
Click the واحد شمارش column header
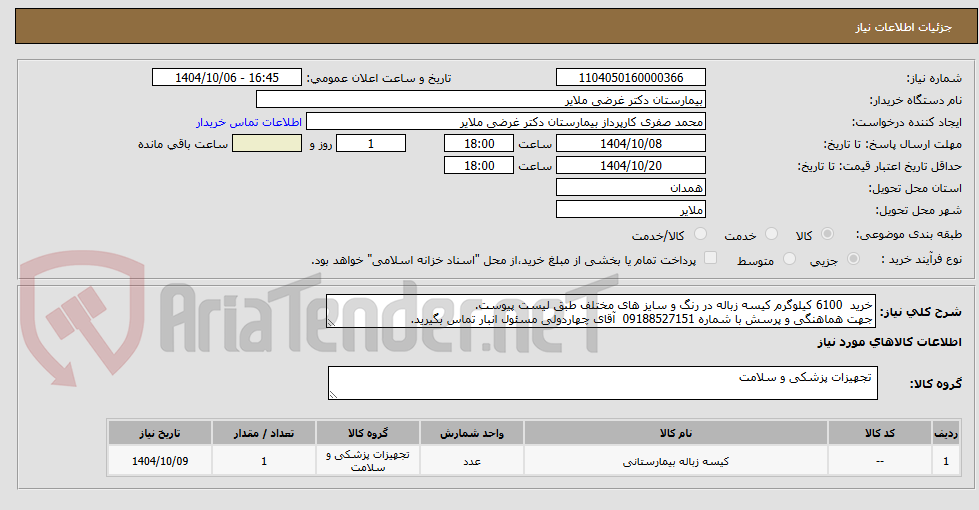(472, 433)
